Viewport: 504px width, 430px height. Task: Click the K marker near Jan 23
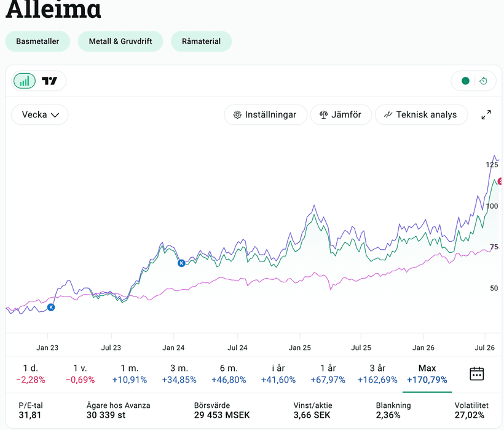(51, 308)
